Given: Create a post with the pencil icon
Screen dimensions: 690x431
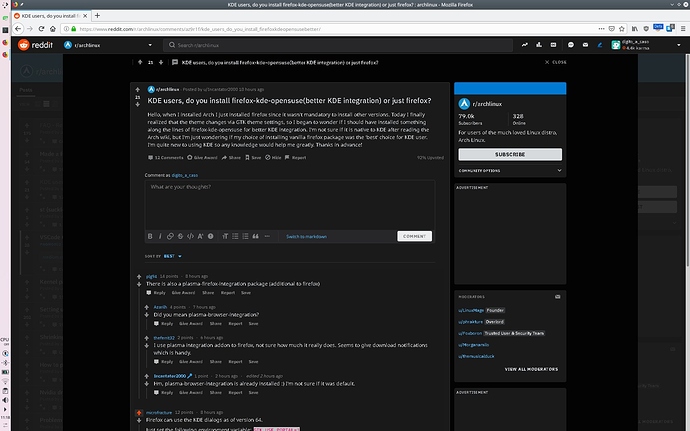Looking at the screenshot, I should click(x=599, y=45).
